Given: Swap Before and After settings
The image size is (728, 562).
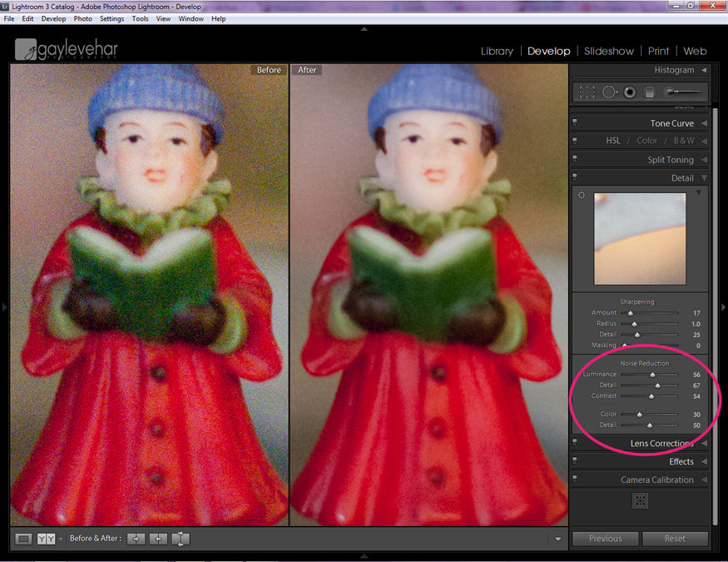Looking at the screenshot, I should [180, 539].
